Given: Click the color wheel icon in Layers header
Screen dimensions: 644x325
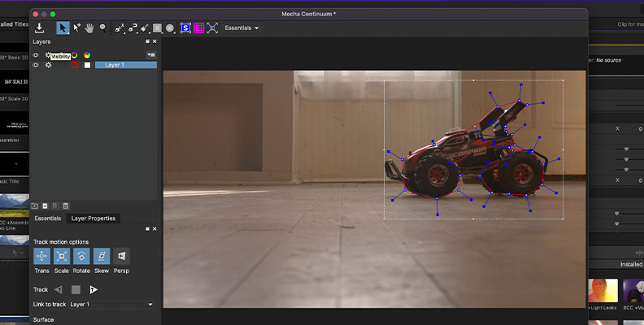Looking at the screenshot, I should 87,55.
